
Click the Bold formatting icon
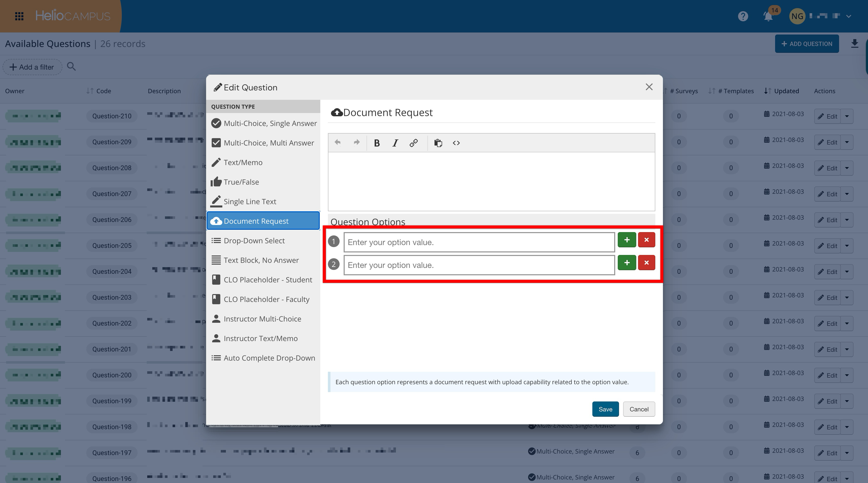click(x=377, y=143)
